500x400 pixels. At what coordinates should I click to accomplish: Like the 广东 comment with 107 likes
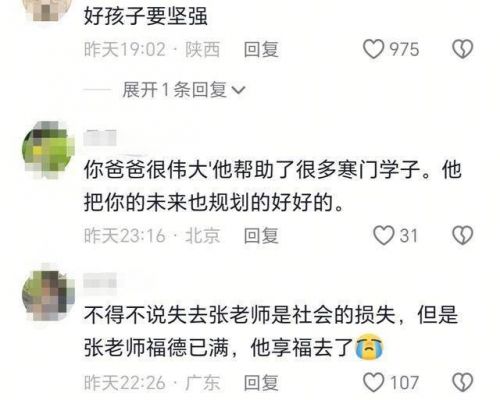pos(373,382)
